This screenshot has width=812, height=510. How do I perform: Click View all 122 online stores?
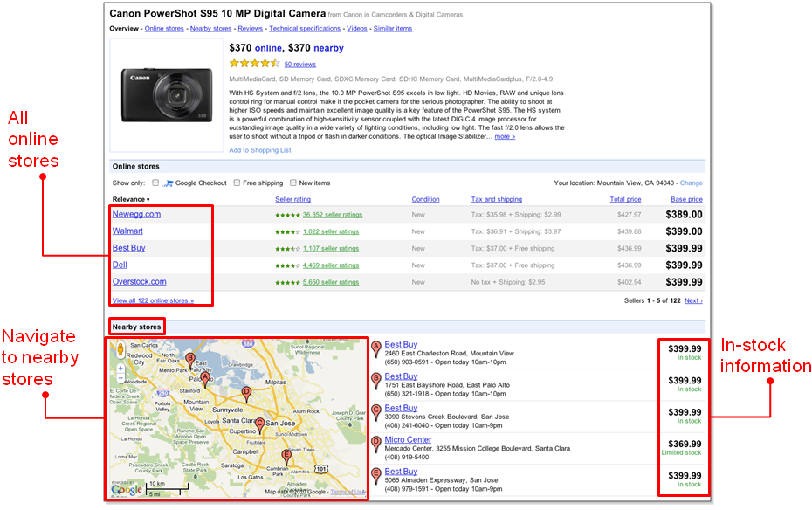(x=154, y=300)
